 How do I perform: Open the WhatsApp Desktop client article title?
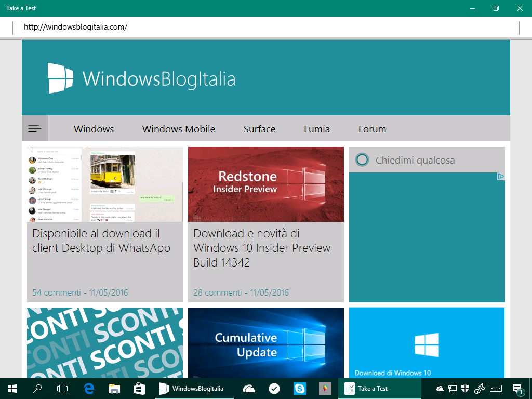pyautogui.click(x=101, y=241)
